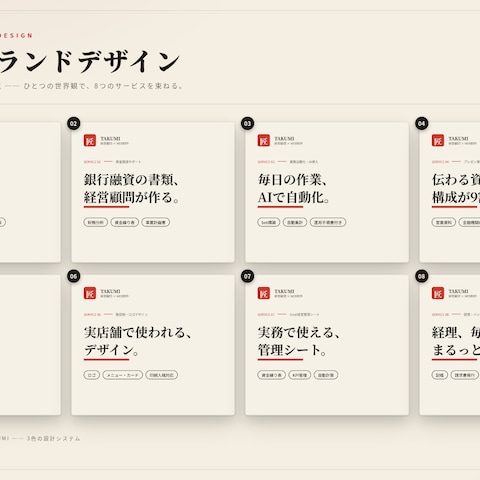Click the TAKUMI wordmark on card 03

(x=284, y=138)
